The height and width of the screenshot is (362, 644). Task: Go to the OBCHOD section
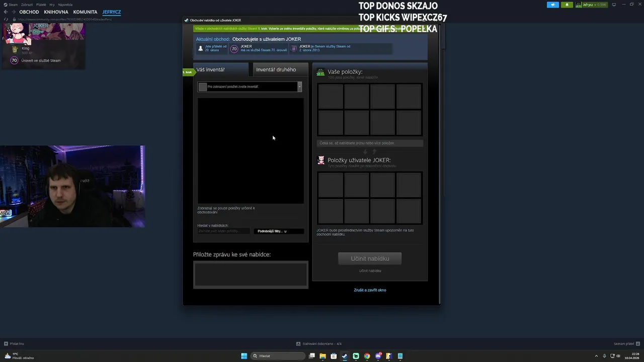coord(29,12)
